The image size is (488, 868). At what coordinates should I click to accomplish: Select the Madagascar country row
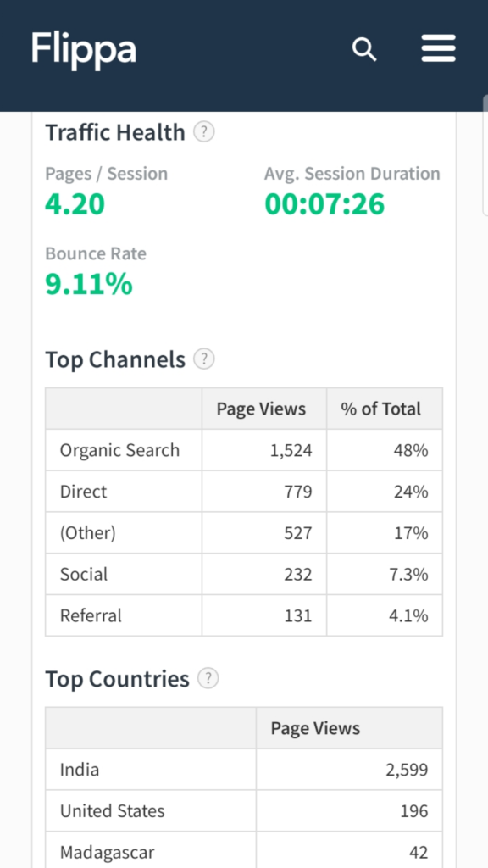click(x=244, y=850)
